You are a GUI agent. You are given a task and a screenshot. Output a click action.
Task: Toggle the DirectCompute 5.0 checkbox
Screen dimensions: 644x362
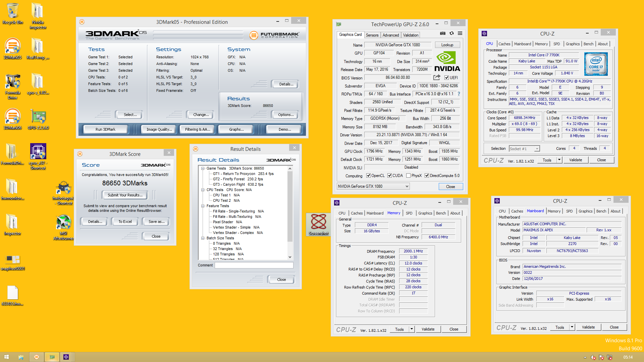point(427,176)
